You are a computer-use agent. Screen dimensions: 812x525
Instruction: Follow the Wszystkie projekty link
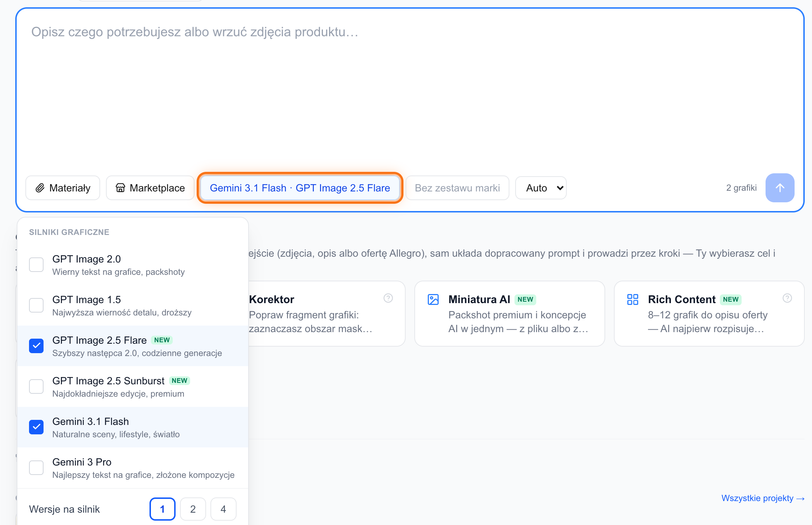(x=763, y=498)
